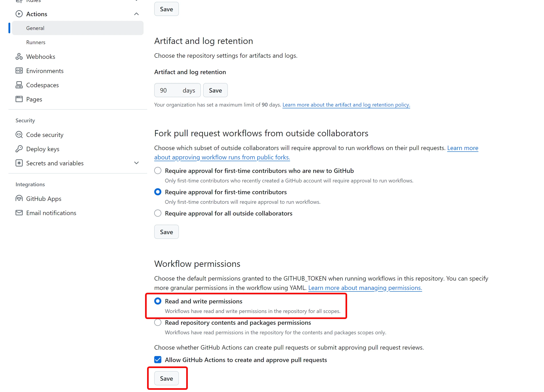Open the Runners settings page
The height and width of the screenshot is (392, 544).
click(x=36, y=42)
